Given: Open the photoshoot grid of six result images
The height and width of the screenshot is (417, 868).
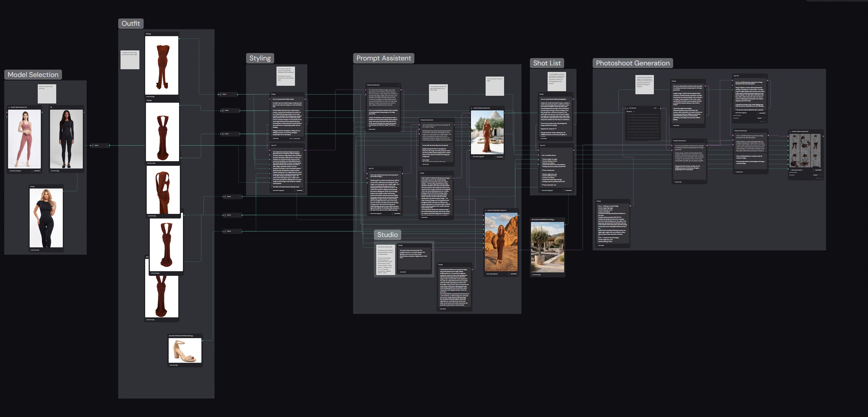Looking at the screenshot, I should click(805, 150).
